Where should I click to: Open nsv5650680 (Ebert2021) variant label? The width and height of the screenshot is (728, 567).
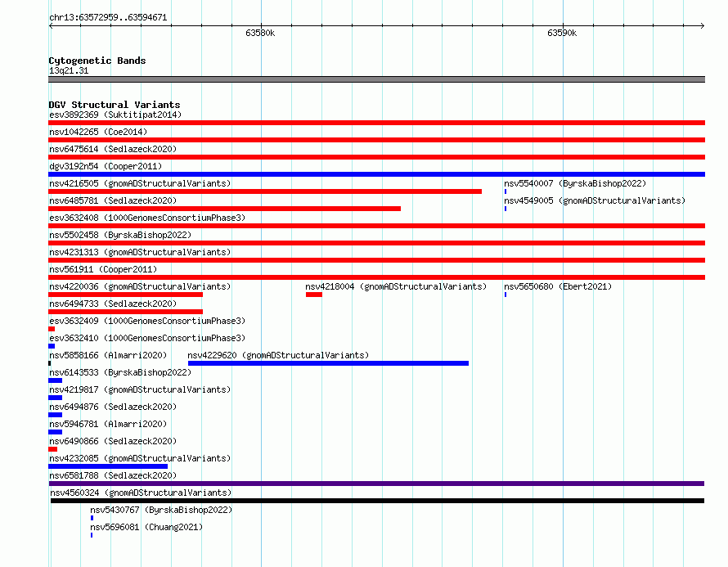[x=558, y=286]
